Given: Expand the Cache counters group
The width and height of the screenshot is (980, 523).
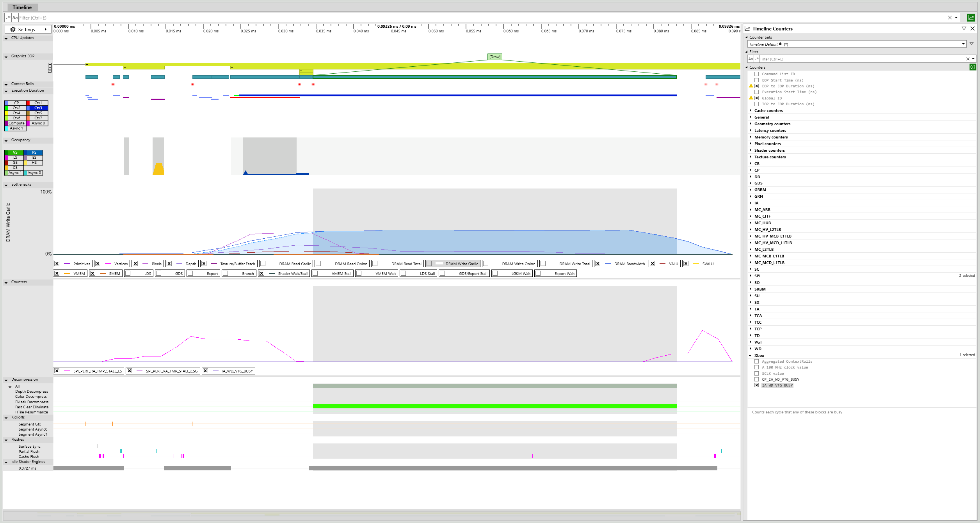Looking at the screenshot, I should coord(750,110).
